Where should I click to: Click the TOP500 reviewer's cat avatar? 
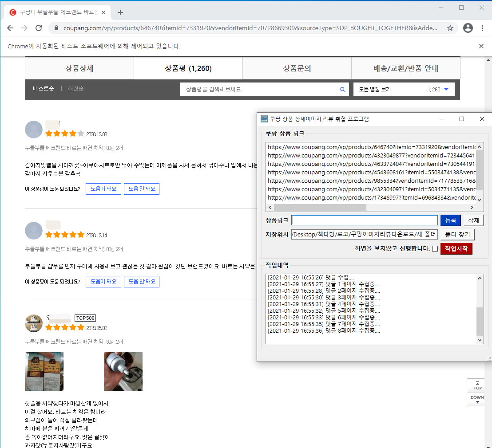(x=34, y=323)
